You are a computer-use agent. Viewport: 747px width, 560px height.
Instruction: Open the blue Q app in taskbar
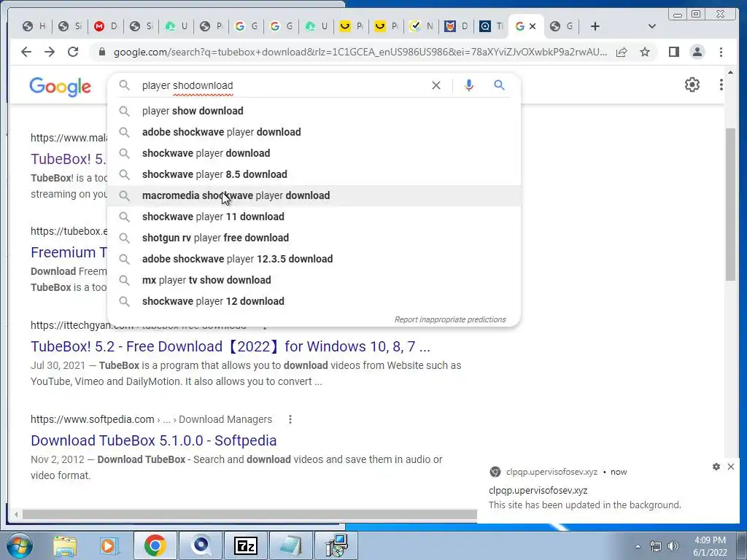click(x=201, y=545)
